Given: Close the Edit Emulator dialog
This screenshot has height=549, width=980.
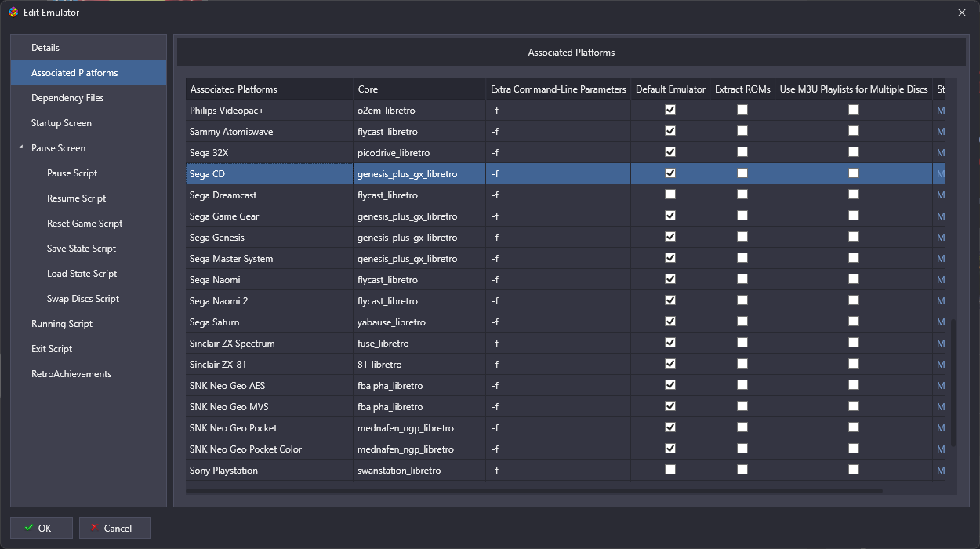Looking at the screenshot, I should [x=962, y=13].
